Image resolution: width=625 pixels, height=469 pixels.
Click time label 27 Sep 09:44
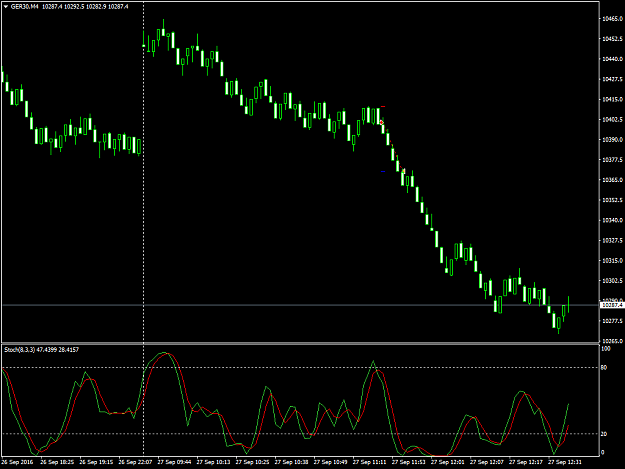click(174, 462)
